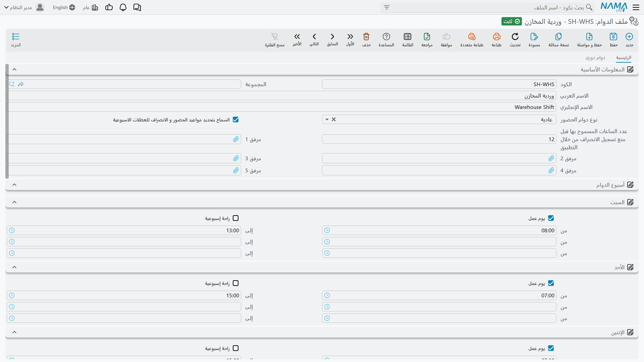Click the مدير النظام user menu
This screenshot has width=644, height=362.
(x=24, y=7)
